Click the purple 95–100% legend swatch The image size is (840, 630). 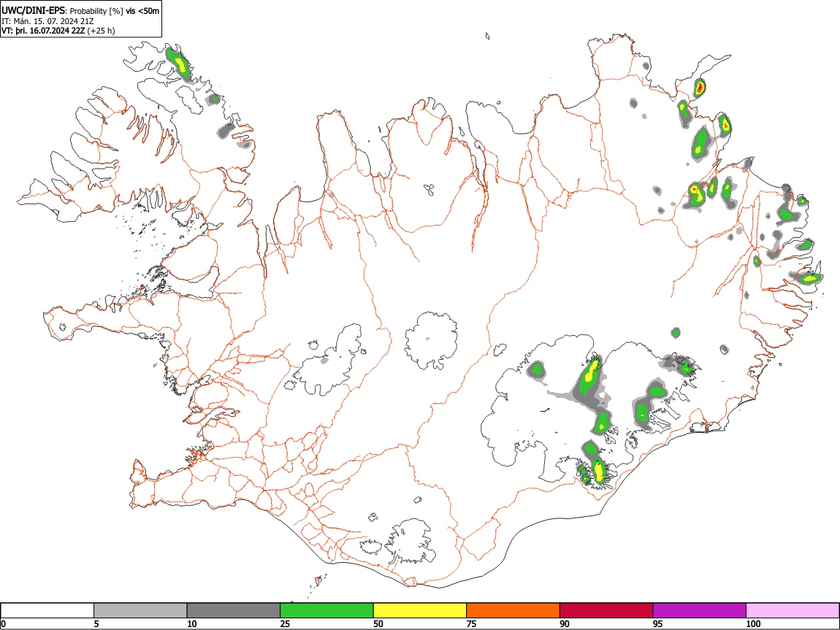click(700, 611)
